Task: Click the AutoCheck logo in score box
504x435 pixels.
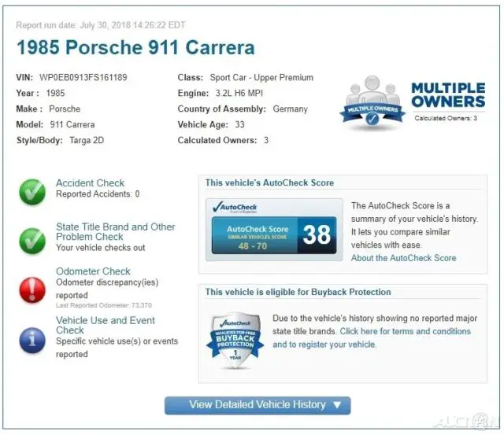Action: click(235, 208)
